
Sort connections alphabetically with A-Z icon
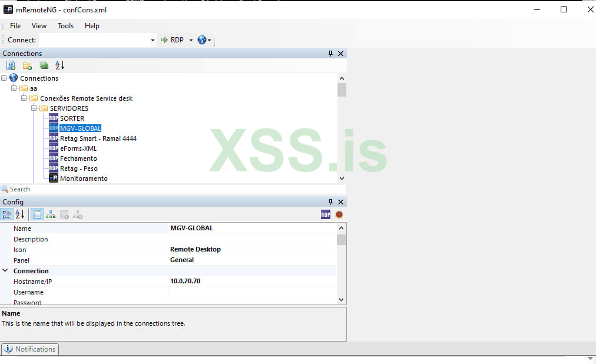pos(59,65)
